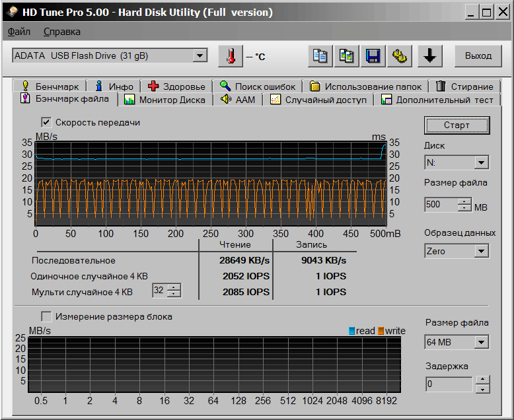The height and width of the screenshot is (420, 514).
Task: Expand the ADATA USB Flash Drive dropdown
Action: coord(200,56)
